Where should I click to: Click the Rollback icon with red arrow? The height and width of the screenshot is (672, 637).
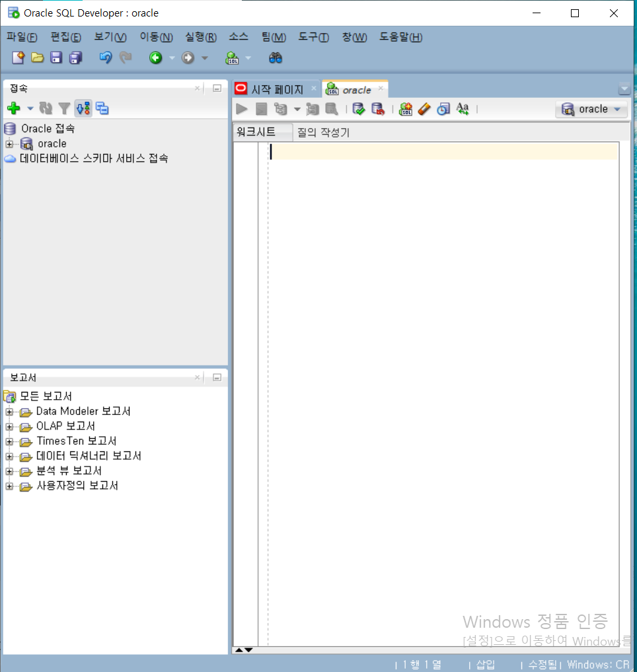point(378,109)
